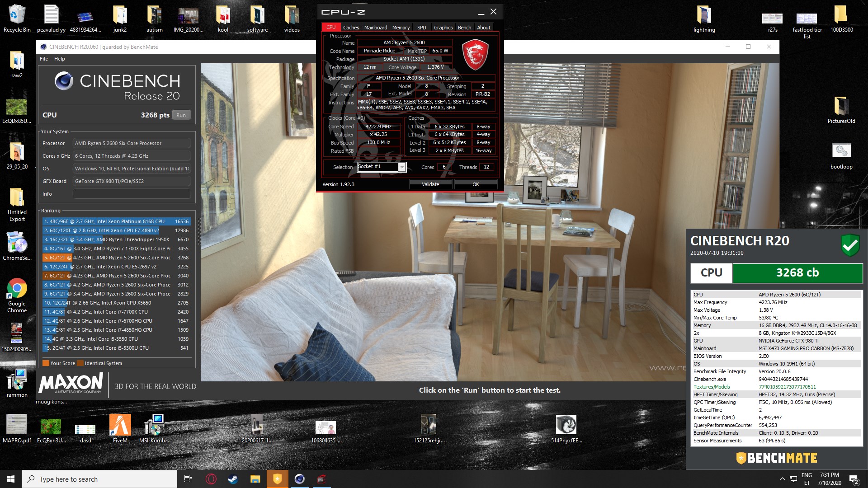
Task: Select the Core i5-5300U ranking row
Action: (116, 348)
